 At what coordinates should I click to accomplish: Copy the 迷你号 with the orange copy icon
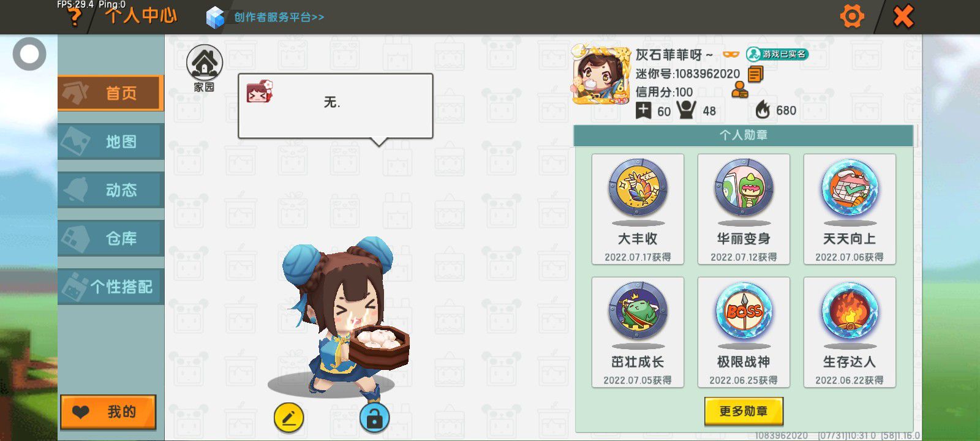pos(756,74)
